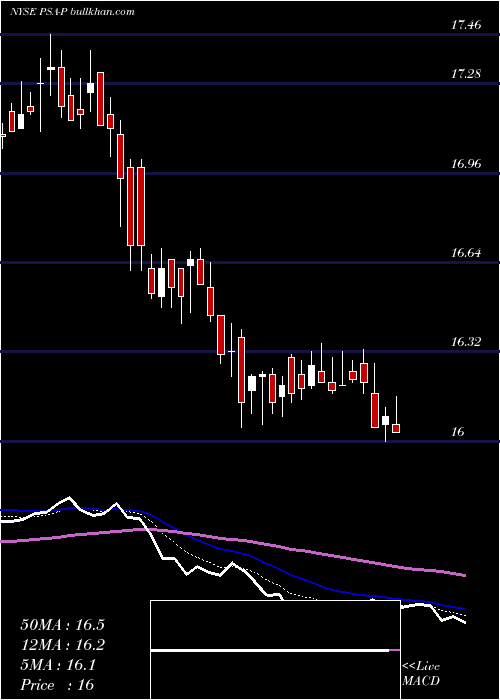Click the 50MA : 16.5 readout
Image resolution: width=500 pixels, height=700 pixels.
[62, 625]
